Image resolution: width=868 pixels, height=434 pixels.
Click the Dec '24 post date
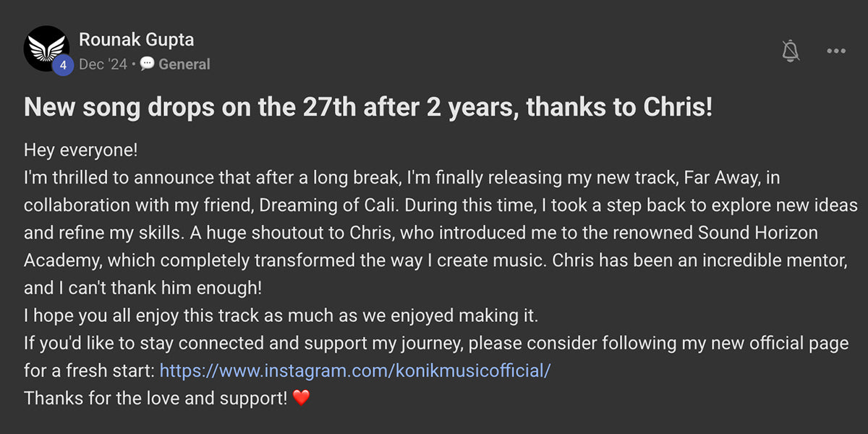click(103, 64)
